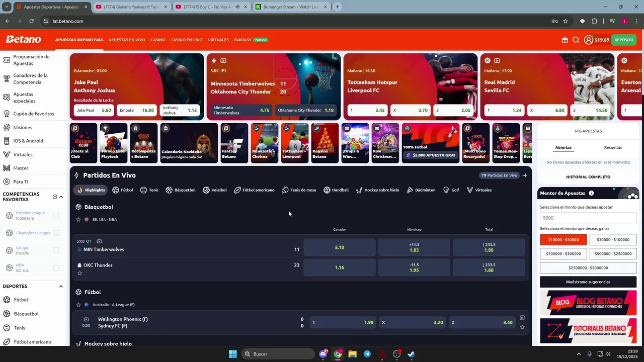Open Apuestas en Vivo menu
644x362 pixels.
coord(127,40)
